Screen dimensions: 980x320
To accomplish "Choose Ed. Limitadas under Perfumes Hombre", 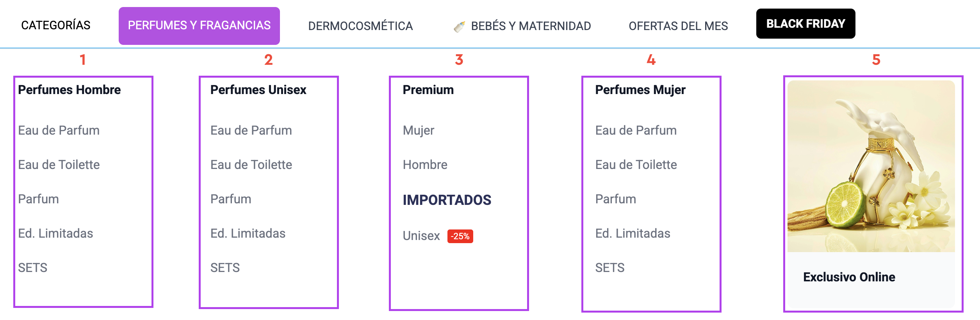I will (55, 233).
